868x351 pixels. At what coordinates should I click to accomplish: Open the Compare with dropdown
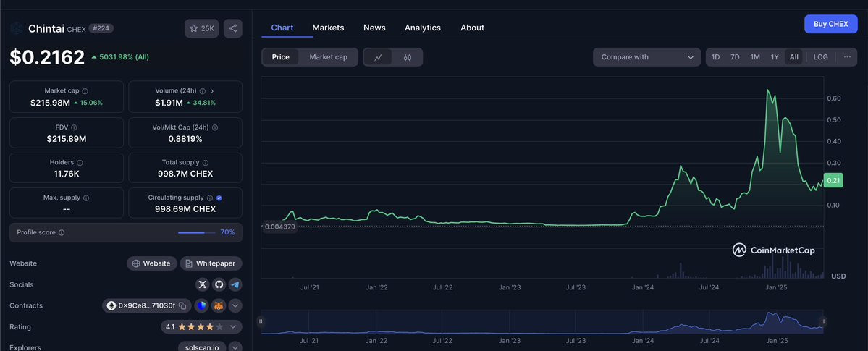(646, 57)
